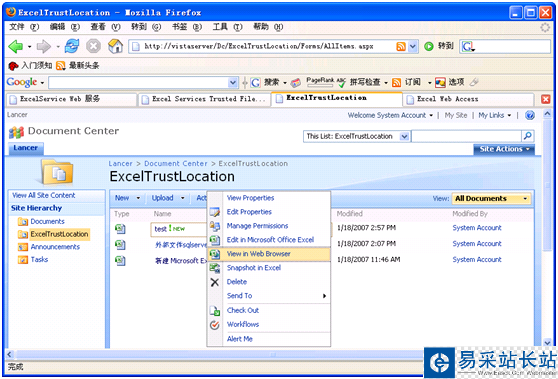Select Alert Me from context menu
This screenshot has width=558, height=379.
pos(269,339)
